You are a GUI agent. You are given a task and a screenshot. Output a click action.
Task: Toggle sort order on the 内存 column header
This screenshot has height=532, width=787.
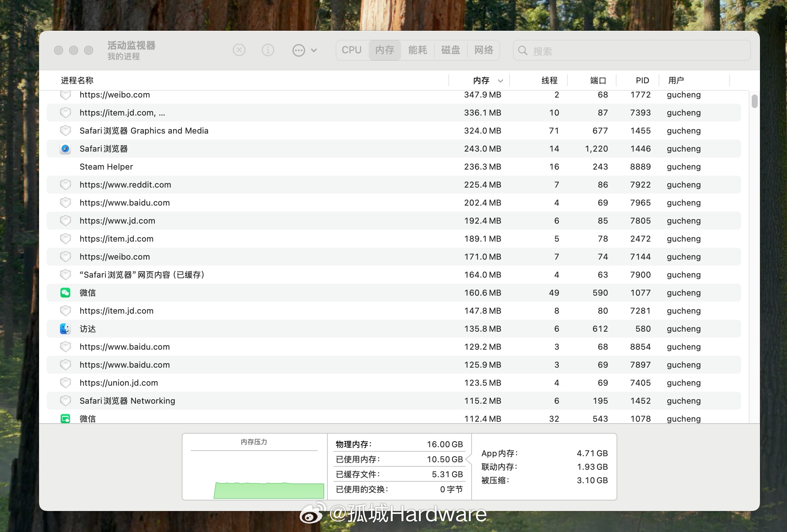pos(481,80)
